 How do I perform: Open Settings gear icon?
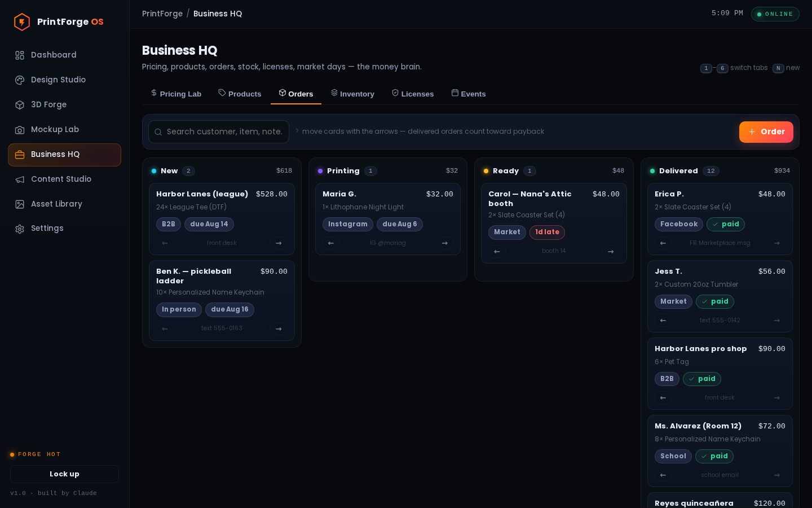pos(20,229)
